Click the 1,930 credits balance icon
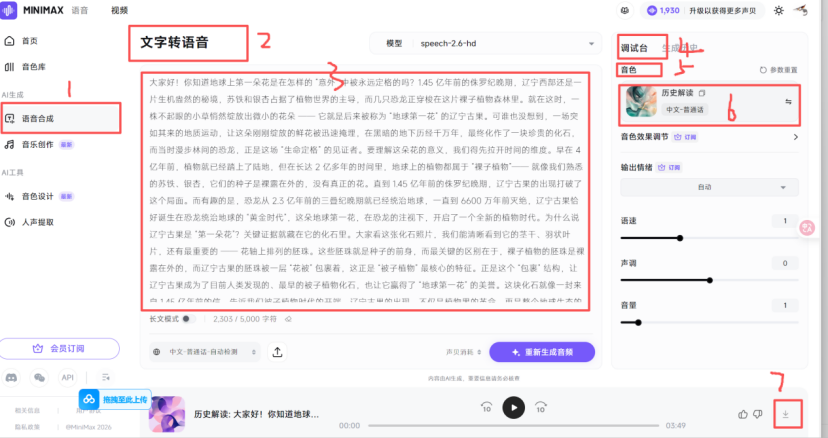Viewport: 828px width, 438px height. (652, 11)
